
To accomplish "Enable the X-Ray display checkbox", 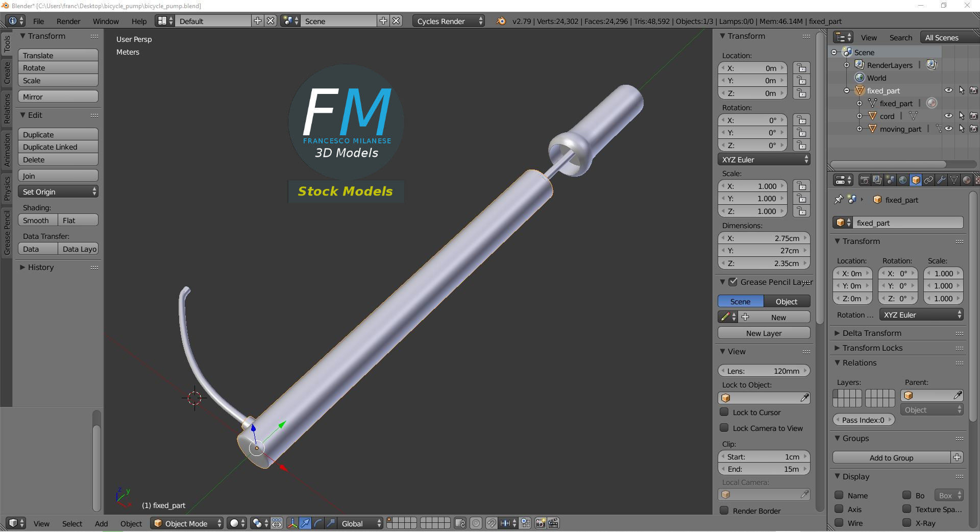I will pyautogui.click(x=906, y=523).
